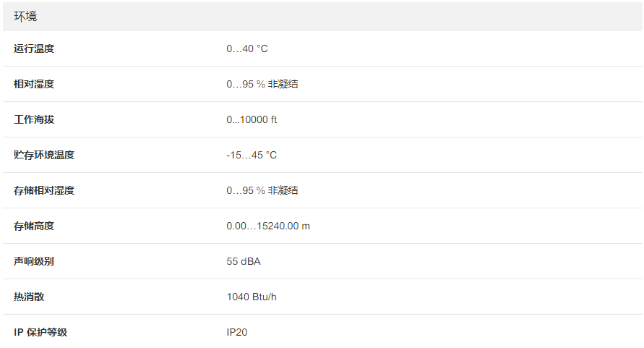
Task: Select the -15…45 °C storage temperature value
Action: pyautogui.click(x=252, y=155)
